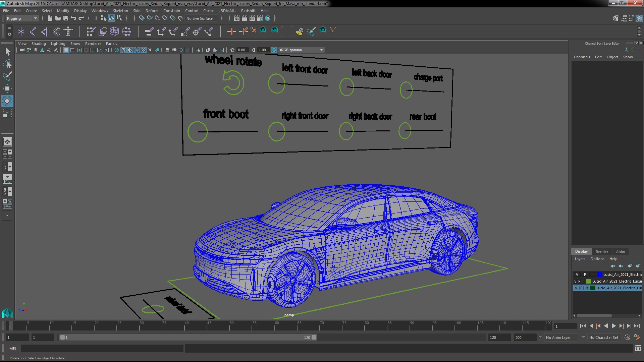Save the current scene

pos(66,18)
